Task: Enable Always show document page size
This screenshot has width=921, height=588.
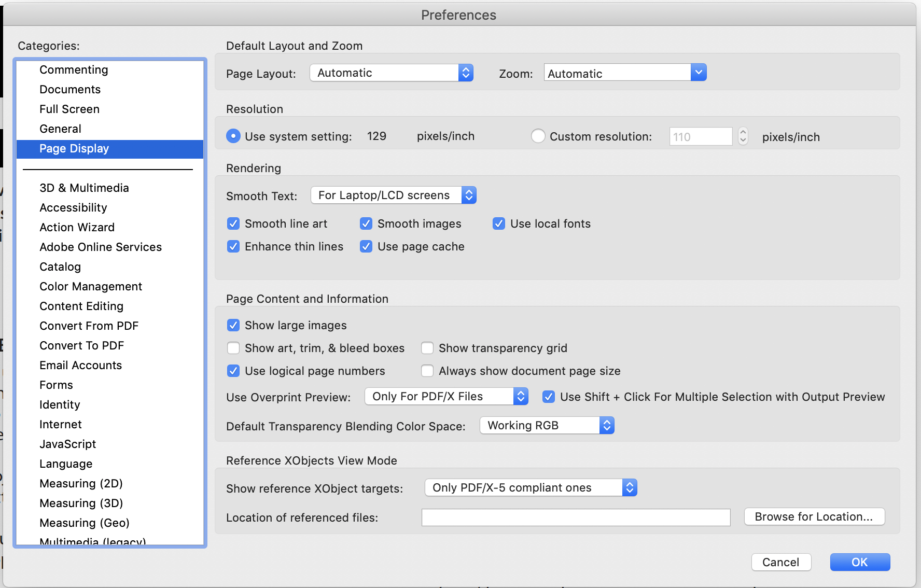Action: pos(427,371)
